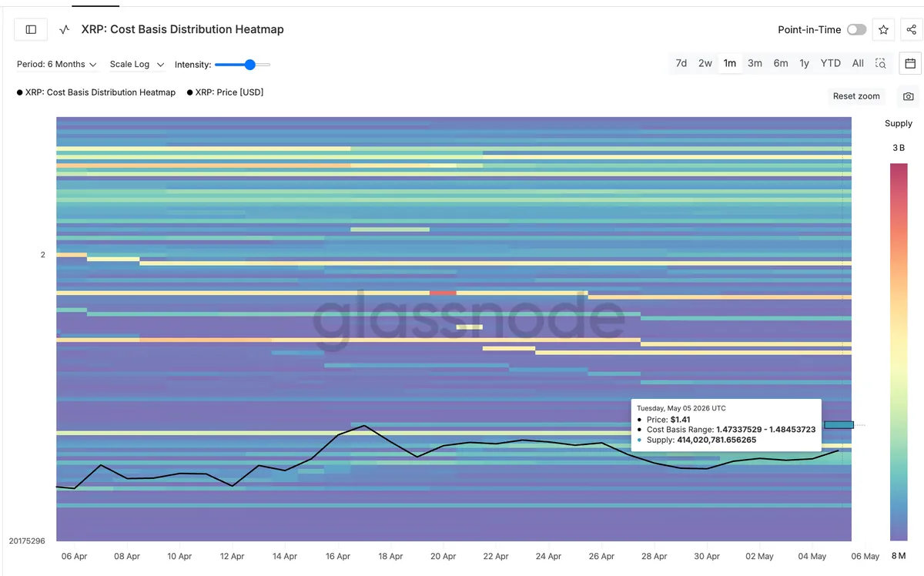
Task: Click the y-axis value 2
Action: 43,255
